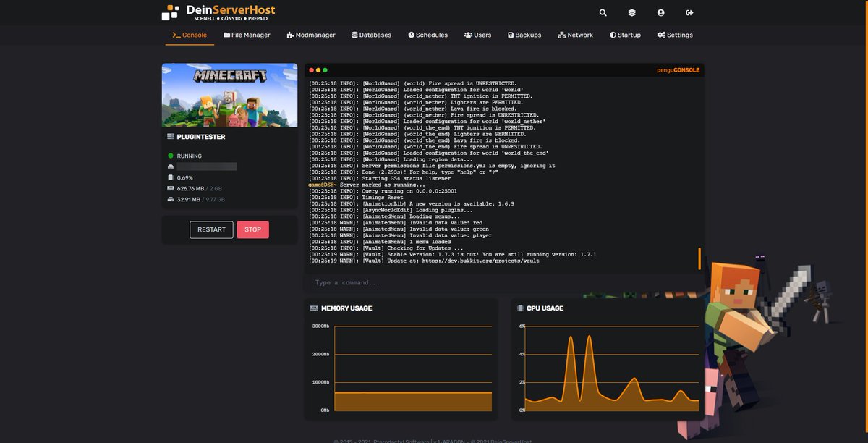This screenshot has height=443, width=868.
Task: Click the '1 menu loaded' log line
Action: (380, 242)
